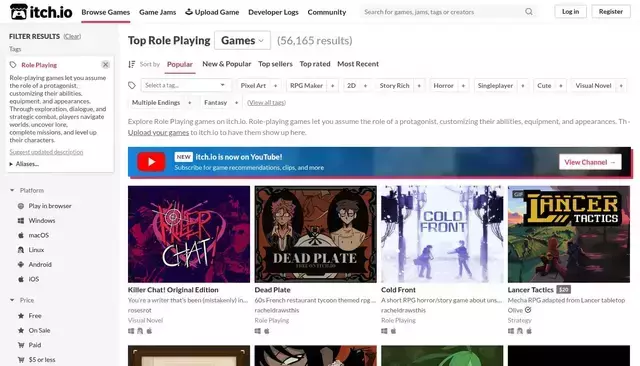Open Developer Logs page
The width and height of the screenshot is (640, 366).
coord(273,12)
